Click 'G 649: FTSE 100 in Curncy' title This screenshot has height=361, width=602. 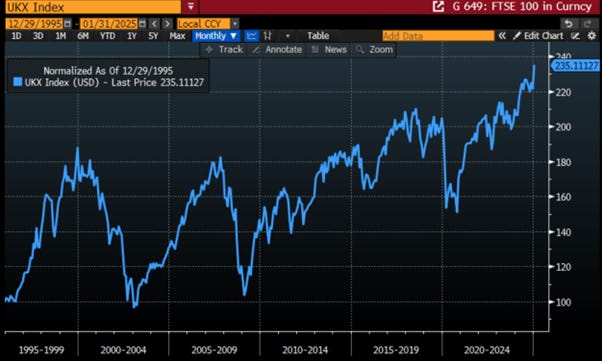click(522, 7)
